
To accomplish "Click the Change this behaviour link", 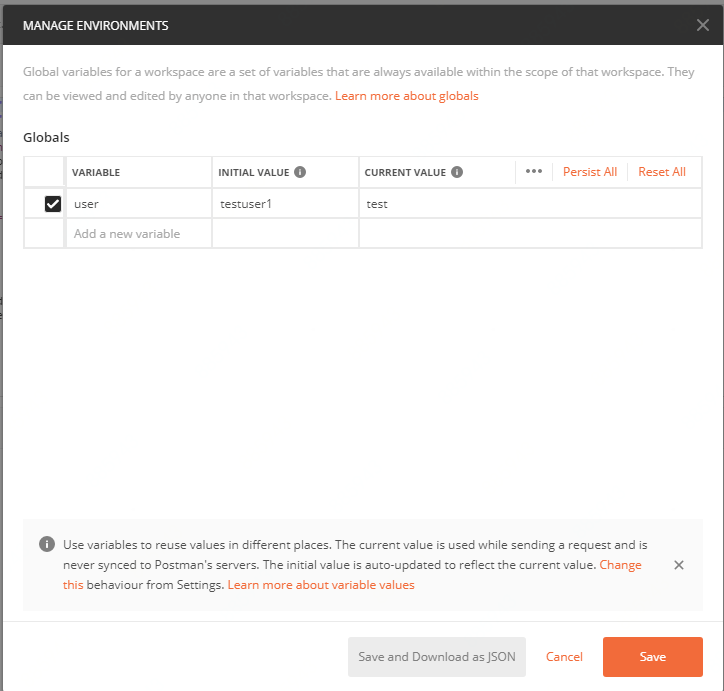I will pos(620,565).
